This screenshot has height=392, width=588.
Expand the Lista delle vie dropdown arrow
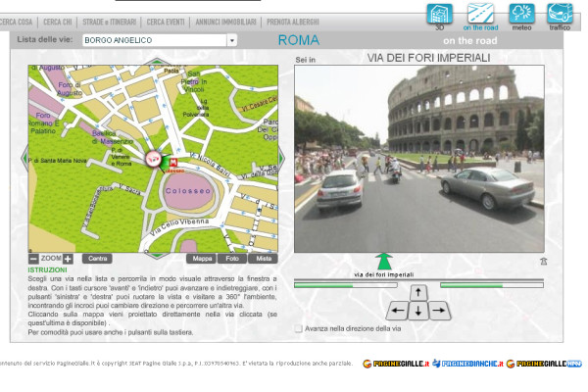pyautogui.click(x=231, y=40)
